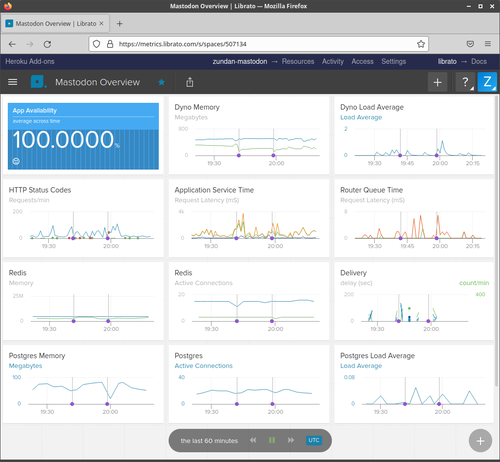Screen dimensions: 500x462
Task: Open the Docs link
Action: tap(479, 61)
